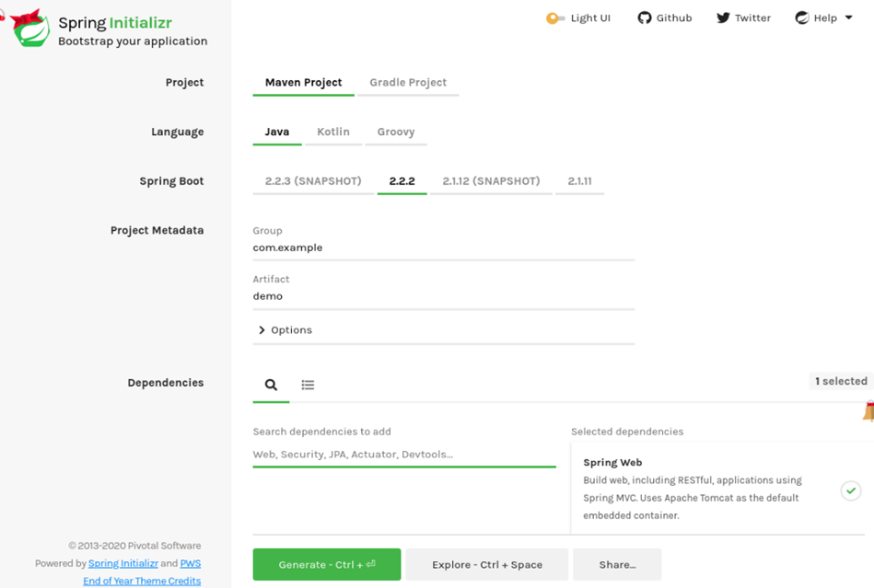Expand the Options section
Viewport: 874px width, 588px height.
coord(285,330)
